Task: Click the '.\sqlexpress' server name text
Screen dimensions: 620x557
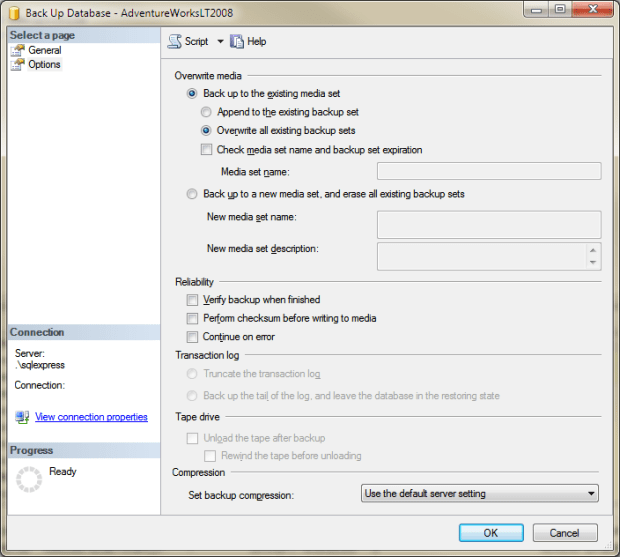Action: coord(40,365)
